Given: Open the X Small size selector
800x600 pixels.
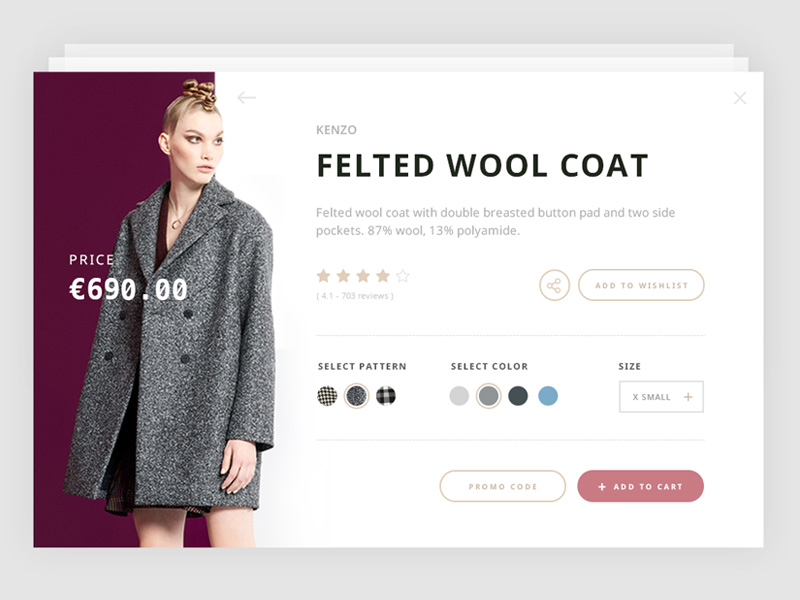Looking at the screenshot, I should [x=661, y=396].
